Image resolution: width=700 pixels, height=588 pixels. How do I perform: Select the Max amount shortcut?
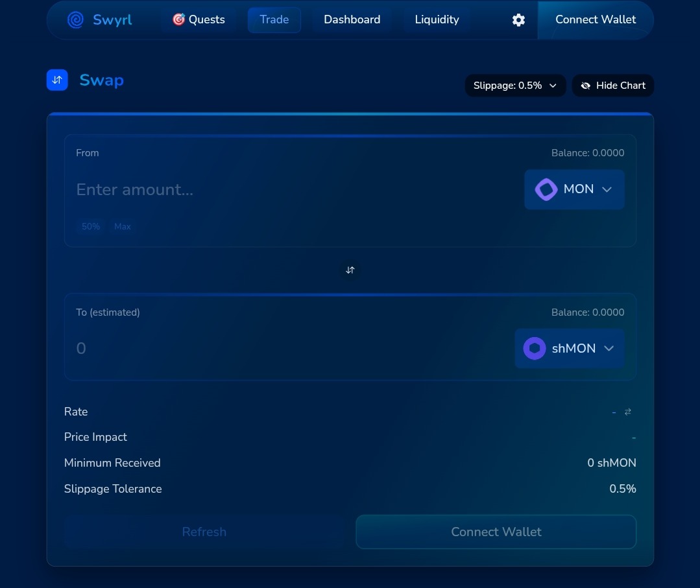(x=123, y=227)
